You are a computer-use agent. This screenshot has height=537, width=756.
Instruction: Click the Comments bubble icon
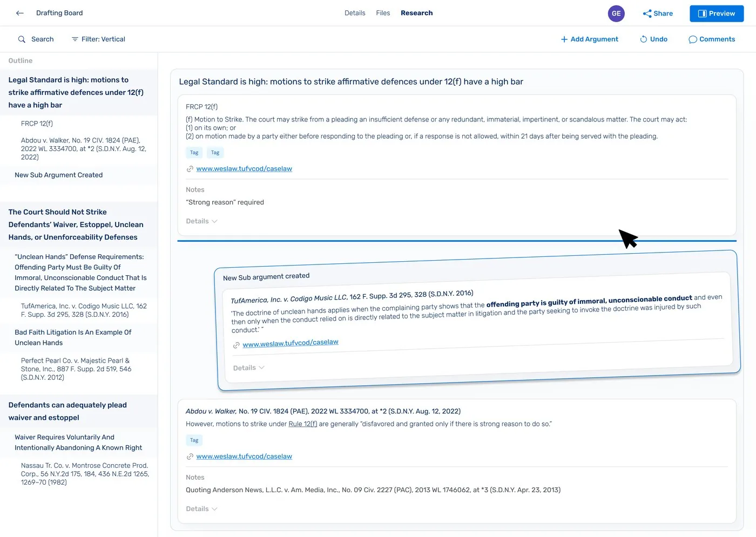point(693,39)
